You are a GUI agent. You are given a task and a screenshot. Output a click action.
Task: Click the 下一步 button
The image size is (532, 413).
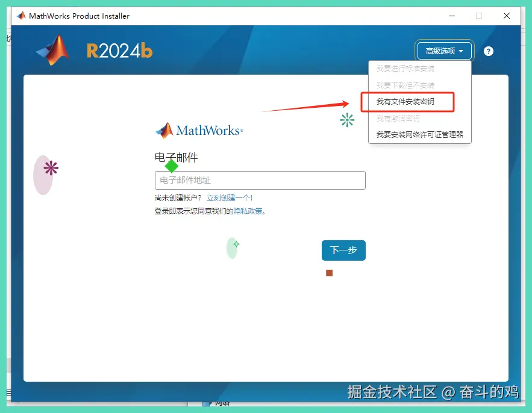[x=343, y=250]
